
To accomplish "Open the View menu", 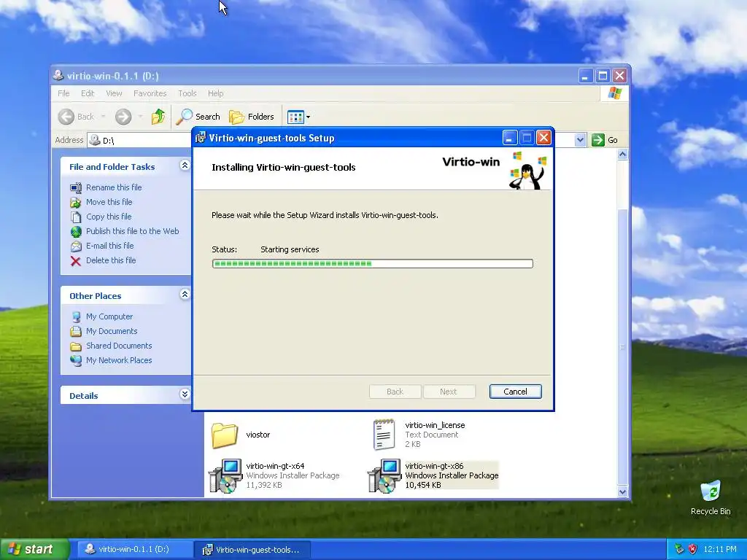I will [x=114, y=93].
